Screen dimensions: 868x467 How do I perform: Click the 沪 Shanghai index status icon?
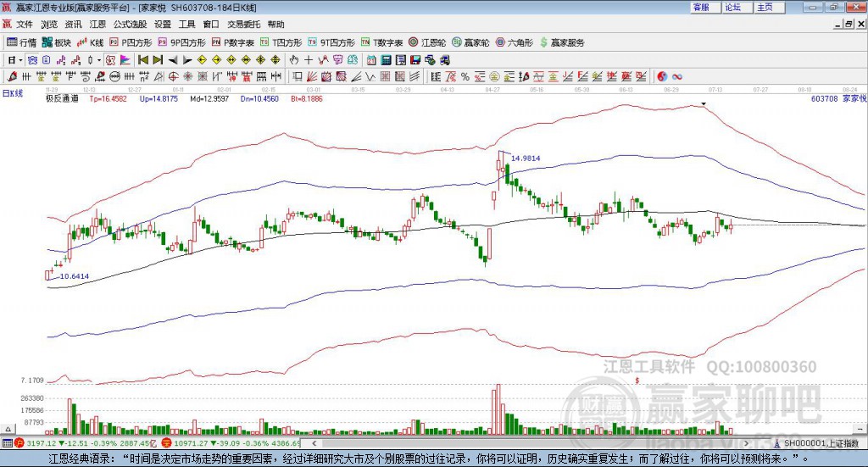19,443
